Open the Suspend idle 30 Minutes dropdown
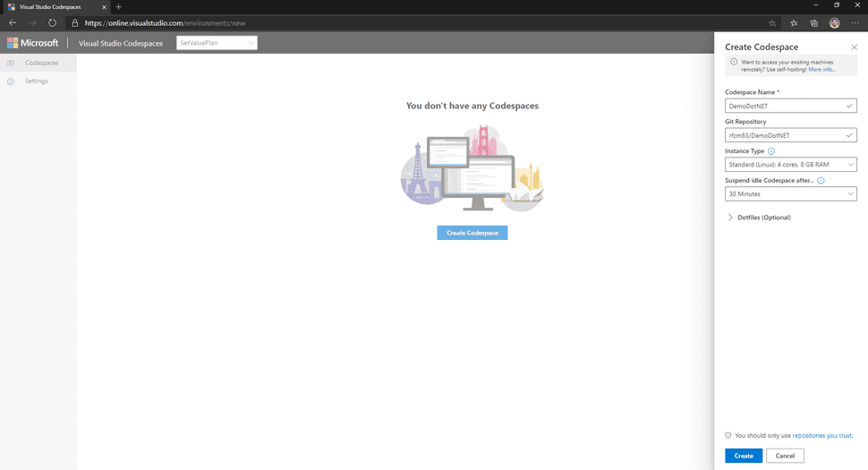Screen dimensions: 868x470 pyautogui.click(x=790, y=193)
